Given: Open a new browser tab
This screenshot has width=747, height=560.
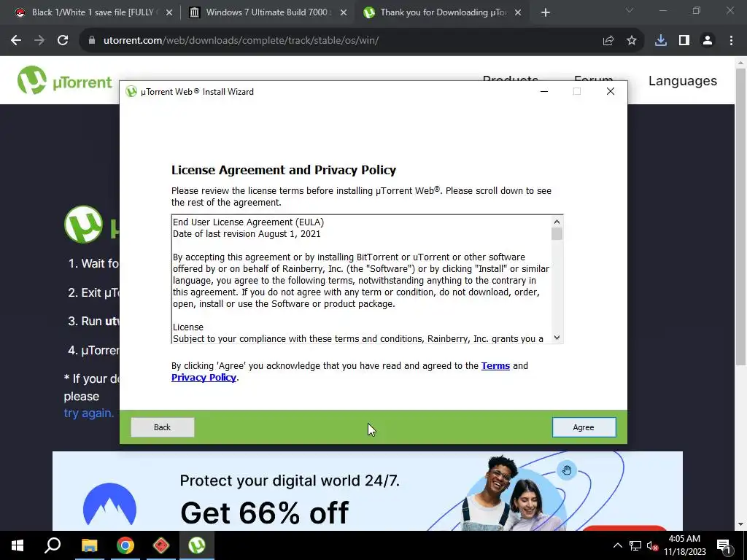Looking at the screenshot, I should pyautogui.click(x=546, y=13).
